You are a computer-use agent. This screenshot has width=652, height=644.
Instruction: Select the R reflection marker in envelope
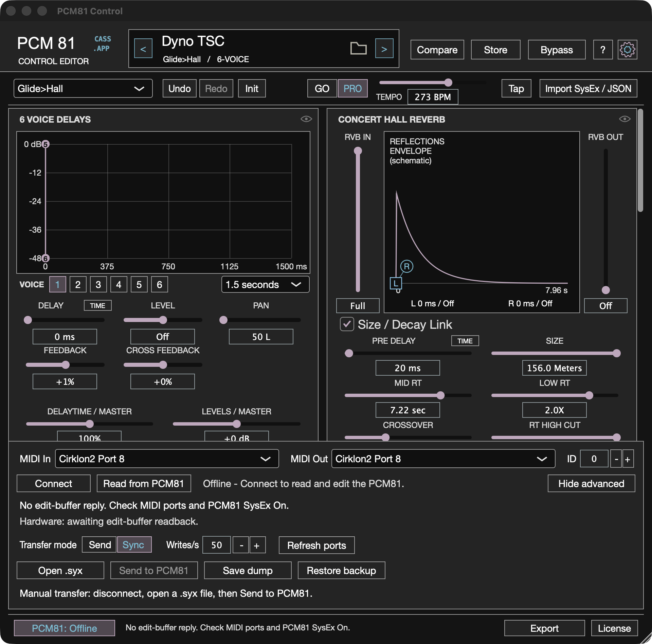(x=406, y=267)
